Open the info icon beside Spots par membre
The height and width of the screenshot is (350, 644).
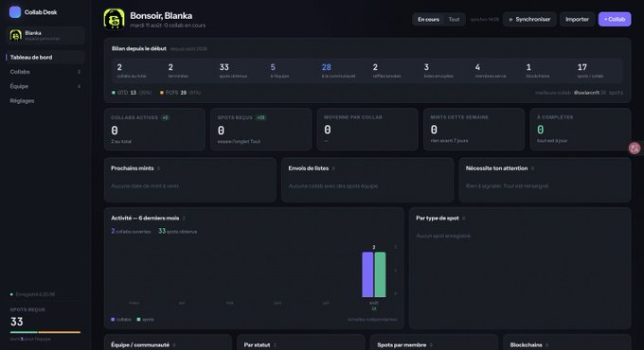[431, 345]
